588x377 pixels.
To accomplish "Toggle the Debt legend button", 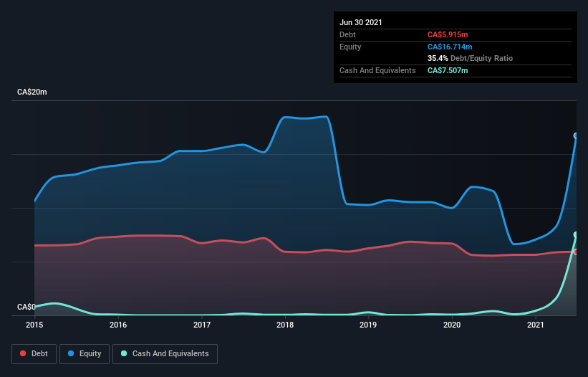I will (x=34, y=354).
